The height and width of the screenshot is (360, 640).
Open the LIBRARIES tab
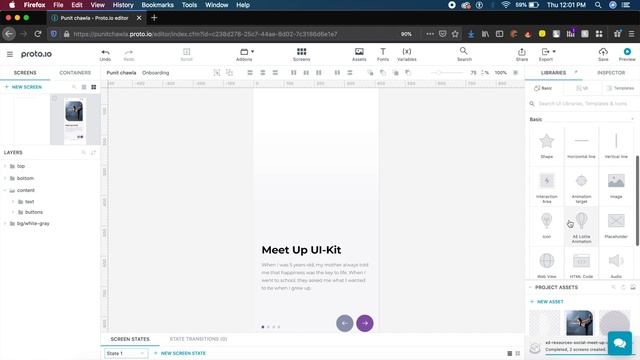553,73
